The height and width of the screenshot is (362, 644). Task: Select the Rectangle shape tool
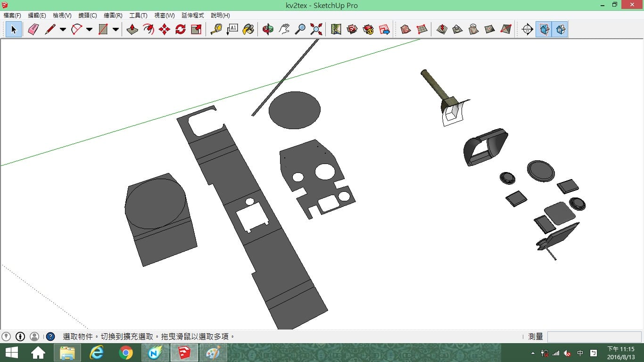tap(103, 30)
